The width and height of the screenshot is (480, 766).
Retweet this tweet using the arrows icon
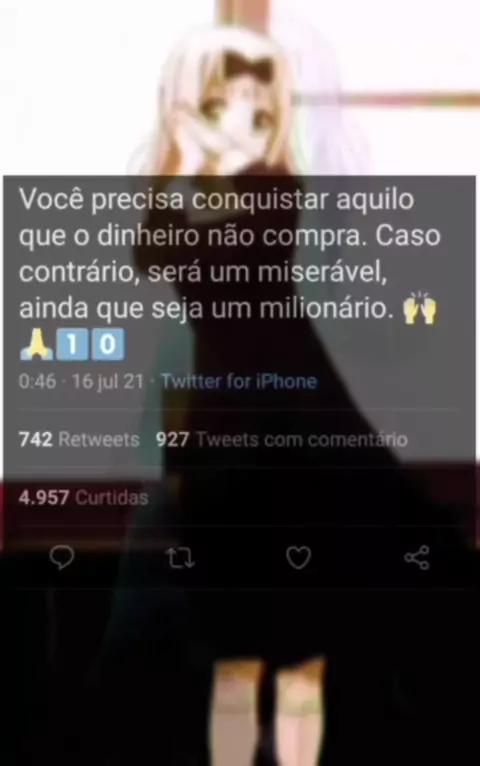180,558
